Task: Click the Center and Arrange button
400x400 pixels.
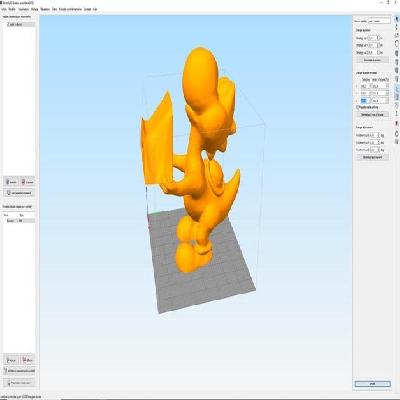Action: pyautogui.click(x=19, y=193)
